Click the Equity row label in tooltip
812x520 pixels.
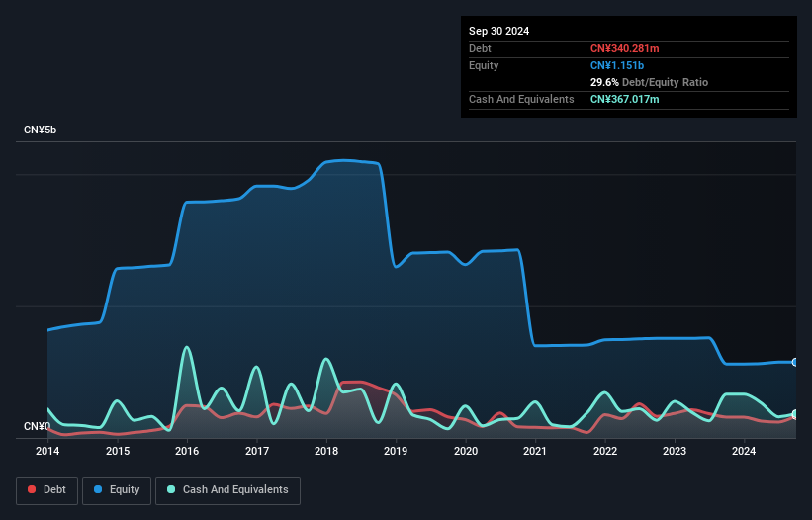coord(484,65)
